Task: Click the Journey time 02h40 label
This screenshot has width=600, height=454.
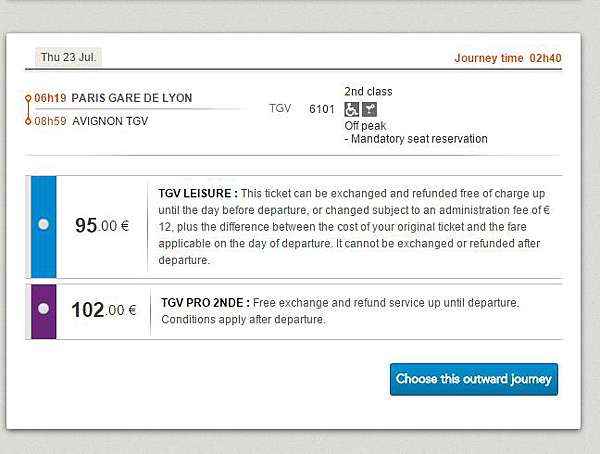Action: click(x=508, y=58)
